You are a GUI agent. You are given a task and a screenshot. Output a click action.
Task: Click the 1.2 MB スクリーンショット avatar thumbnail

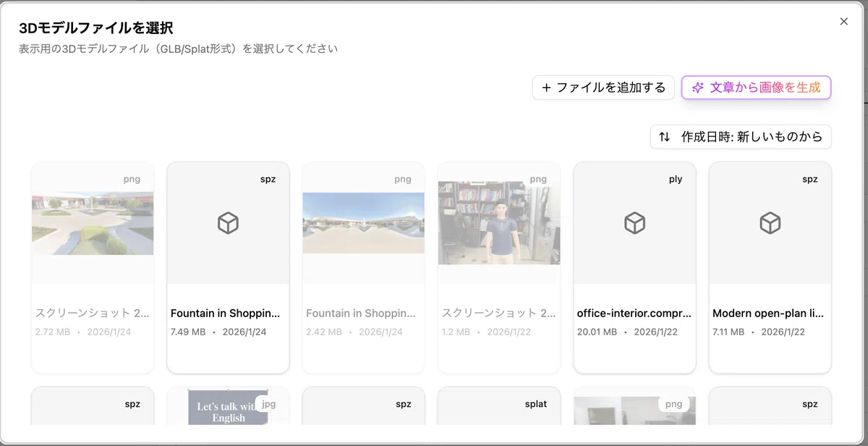(499, 223)
